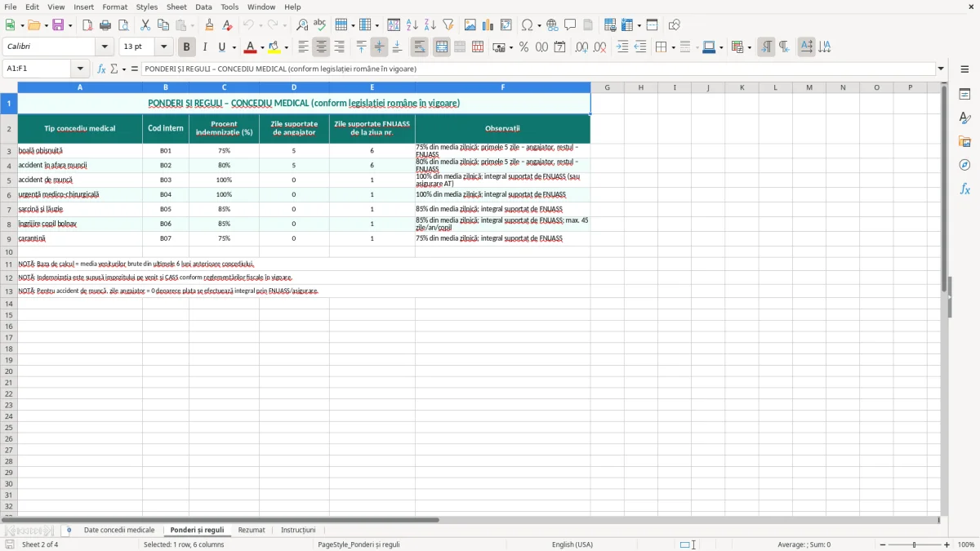
Task: Format cells as percent
Action: click(x=524, y=47)
